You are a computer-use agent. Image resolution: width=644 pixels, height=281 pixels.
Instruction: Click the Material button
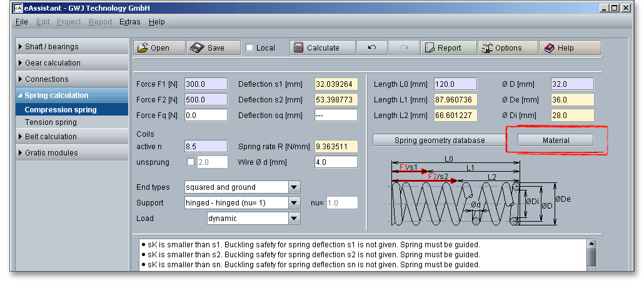[x=555, y=140]
